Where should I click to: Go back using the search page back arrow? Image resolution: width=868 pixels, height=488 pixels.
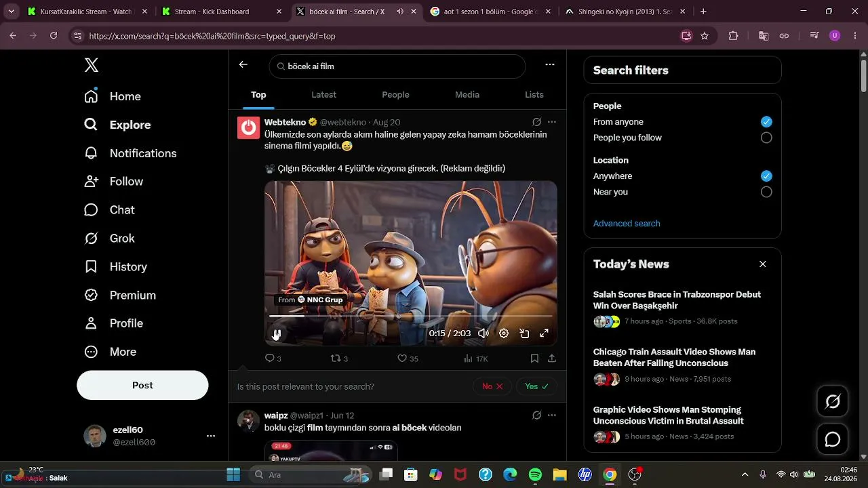[x=243, y=65]
